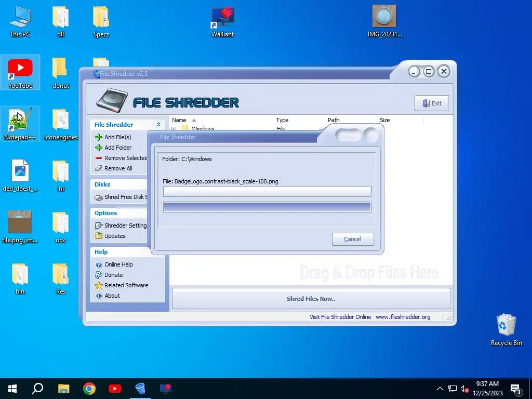Click the Donate link in Help
Screen dimensions: 532x399
tap(114, 275)
